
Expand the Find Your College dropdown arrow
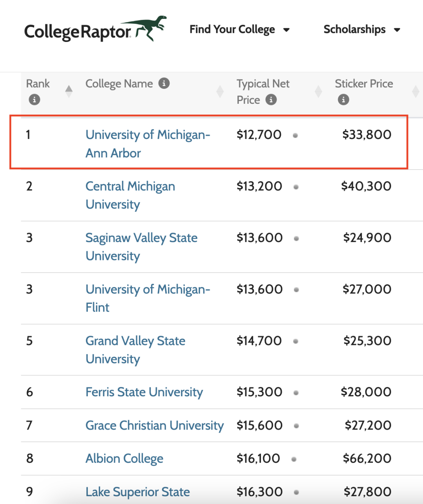tap(286, 30)
